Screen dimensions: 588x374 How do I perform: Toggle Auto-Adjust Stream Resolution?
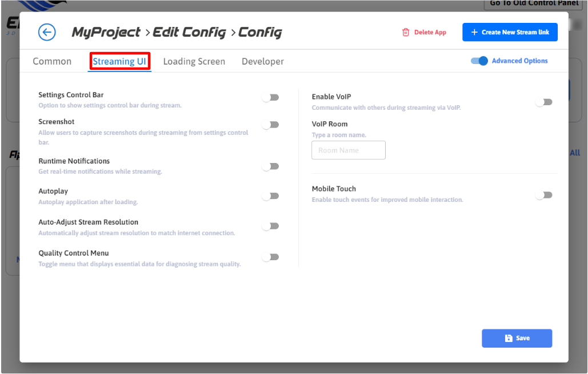[270, 226]
